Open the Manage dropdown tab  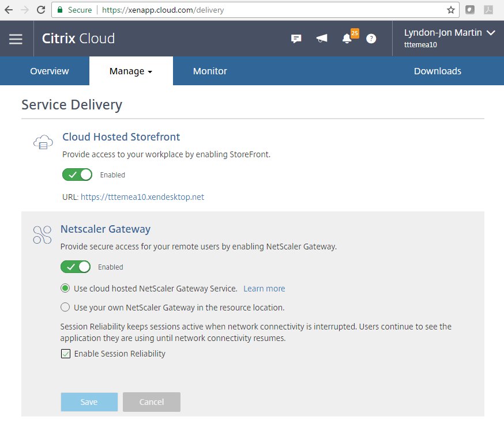(131, 71)
